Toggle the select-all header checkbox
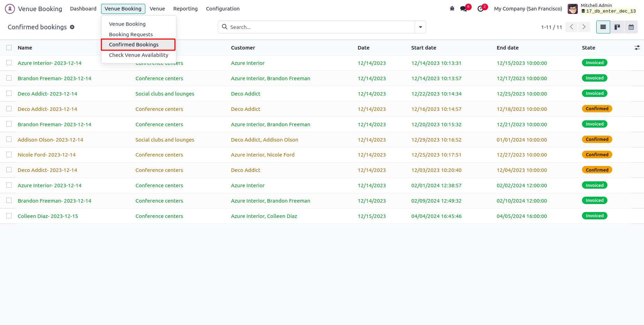The image size is (644, 325). point(9,48)
